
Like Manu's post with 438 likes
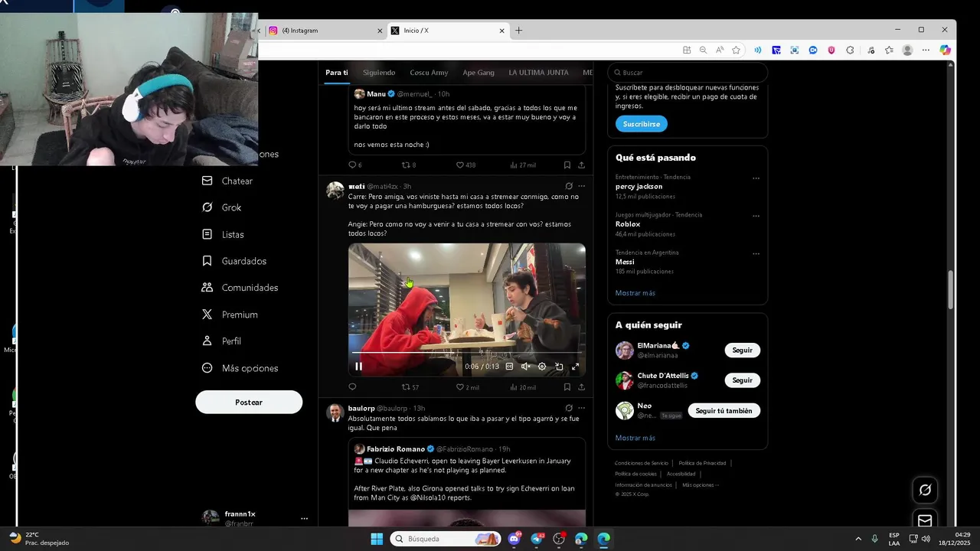(465, 165)
